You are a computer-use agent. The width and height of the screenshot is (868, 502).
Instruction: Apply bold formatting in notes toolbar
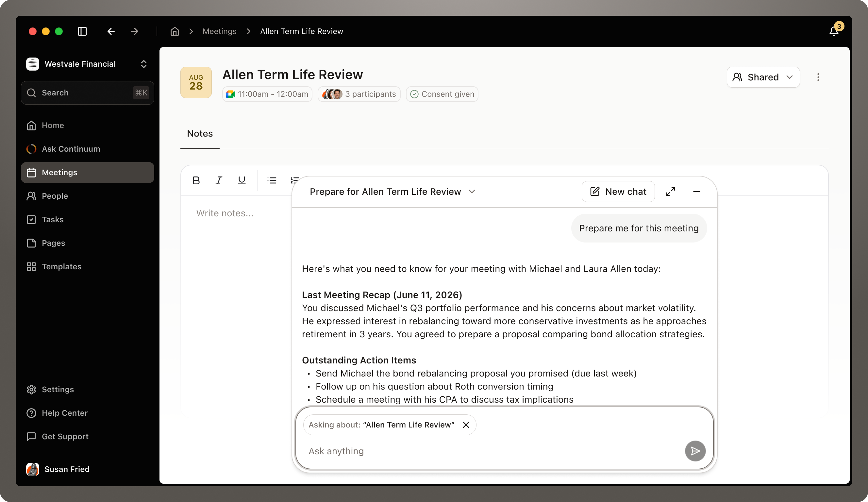196,180
